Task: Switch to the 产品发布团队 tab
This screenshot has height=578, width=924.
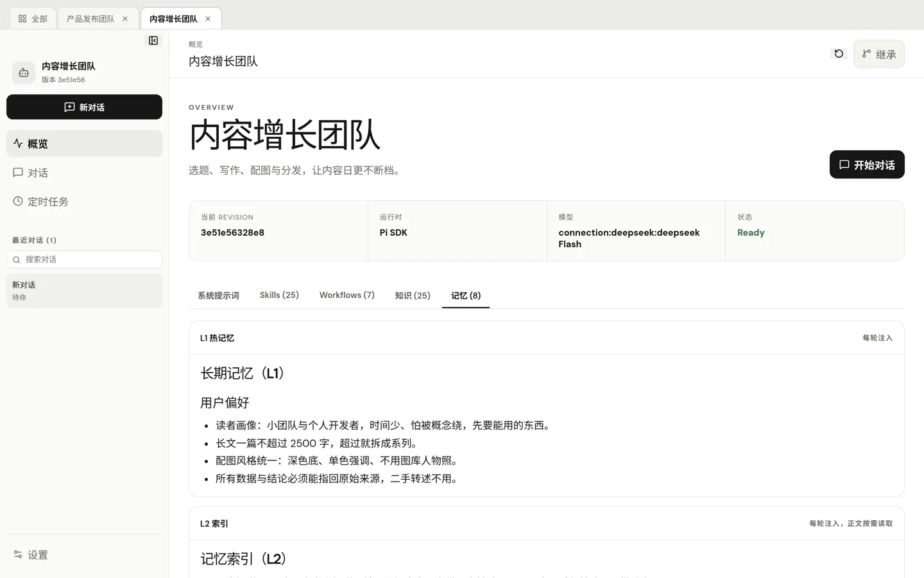Action: point(90,19)
